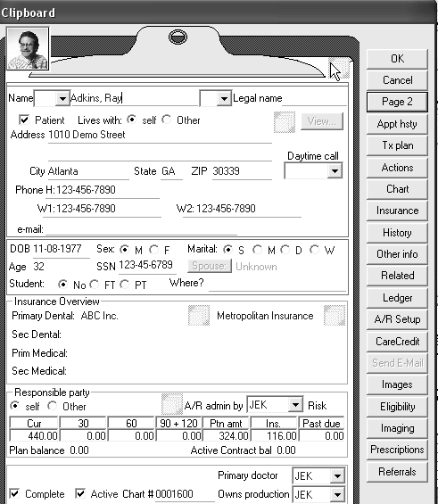This screenshot has width=438, height=504.
Task: Select Other for Lives with
Action: click(x=166, y=120)
